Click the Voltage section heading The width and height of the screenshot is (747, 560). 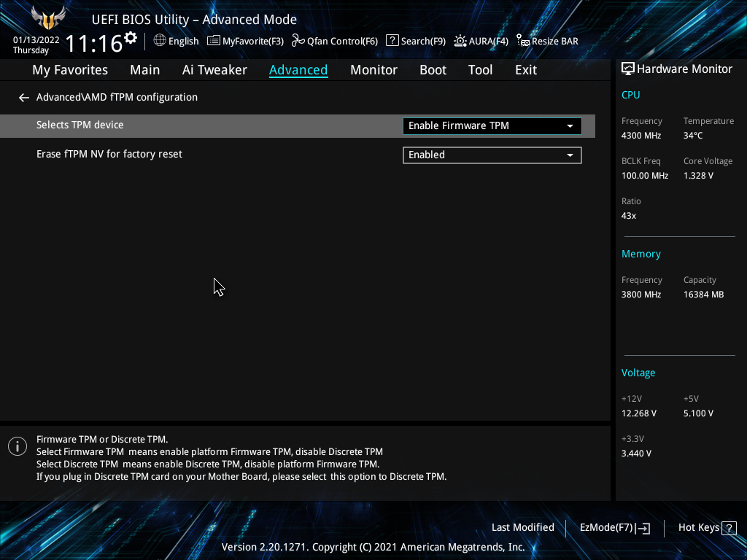[x=638, y=373]
